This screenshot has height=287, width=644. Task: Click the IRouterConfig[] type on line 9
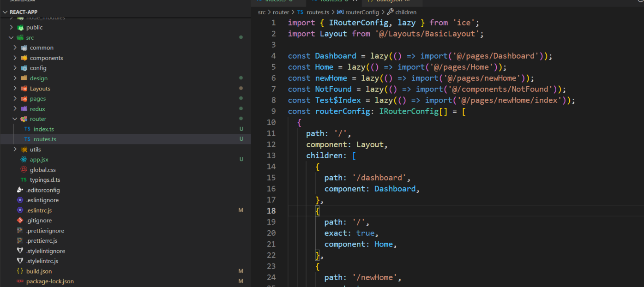point(413,111)
